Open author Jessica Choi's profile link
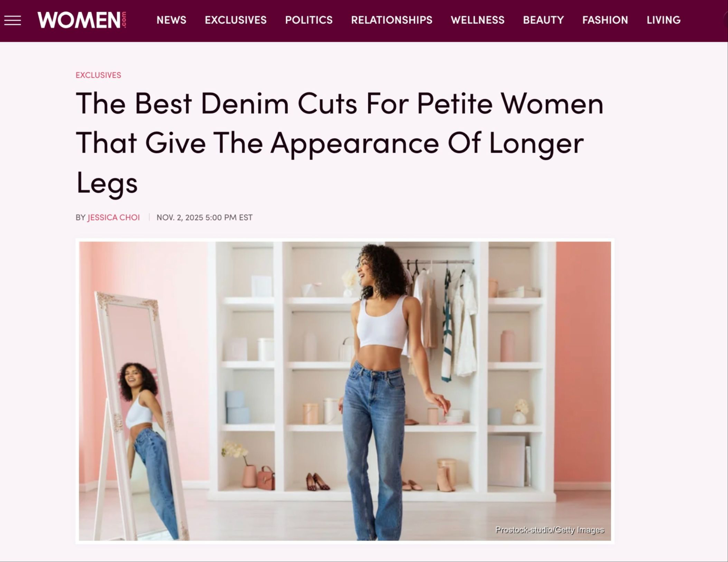 pos(114,217)
